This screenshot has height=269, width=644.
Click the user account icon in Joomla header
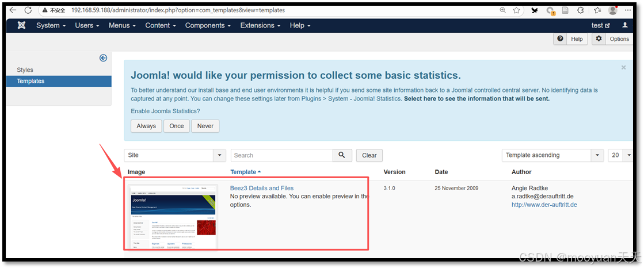[625, 25]
